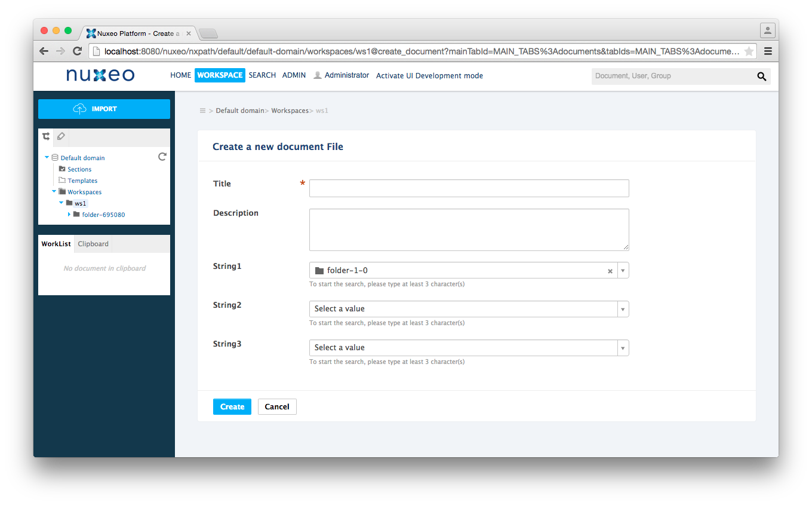Open the ADMIN menu item
Image resolution: width=812 pixels, height=505 pixels.
pos(294,75)
